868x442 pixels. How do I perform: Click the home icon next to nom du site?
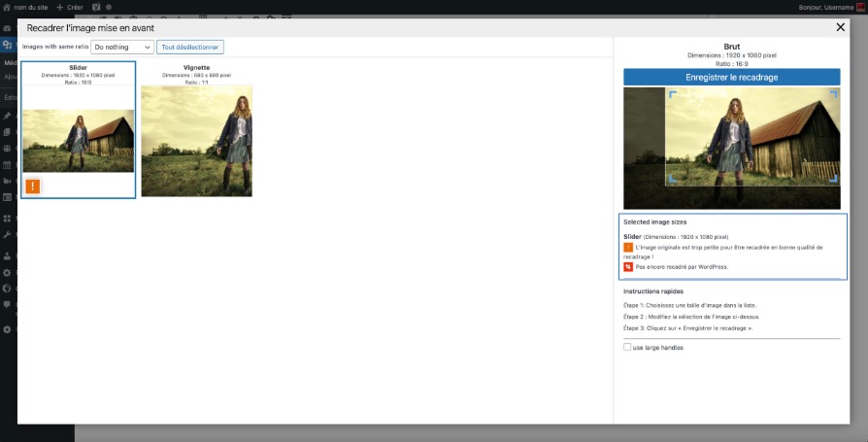[7, 7]
